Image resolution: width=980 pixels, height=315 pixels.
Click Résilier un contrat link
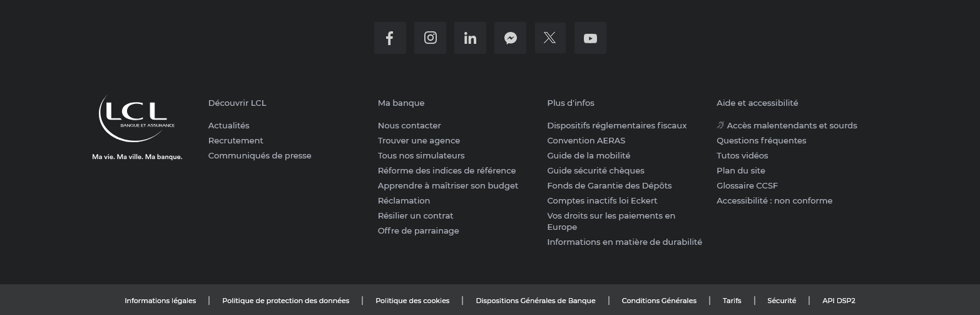click(x=415, y=215)
